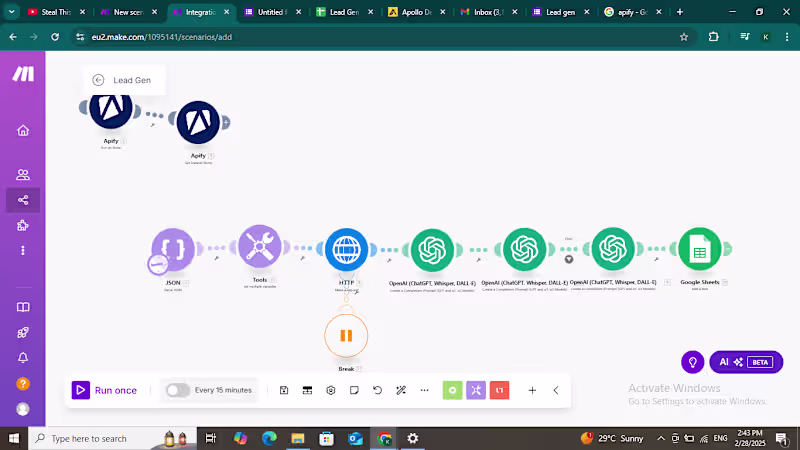The width and height of the screenshot is (800, 450).
Task: Click the purple tools button
Action: 476,390
